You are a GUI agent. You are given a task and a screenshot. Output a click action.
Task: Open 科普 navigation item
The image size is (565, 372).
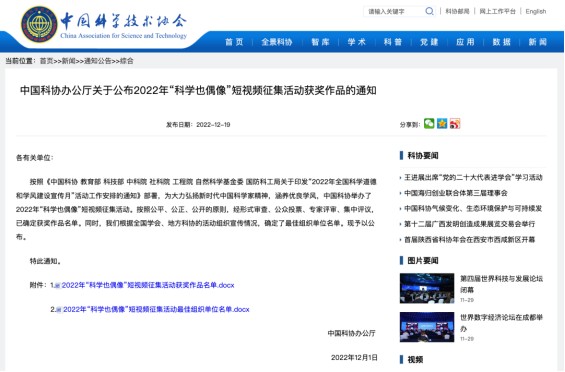coord(393,42)
